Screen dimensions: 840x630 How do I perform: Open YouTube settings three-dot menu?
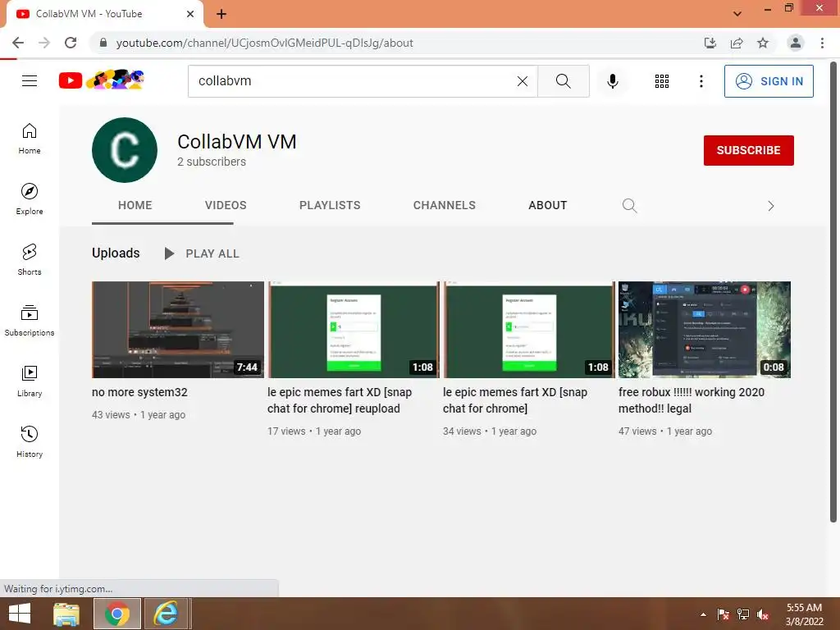(x=701, y=81)
